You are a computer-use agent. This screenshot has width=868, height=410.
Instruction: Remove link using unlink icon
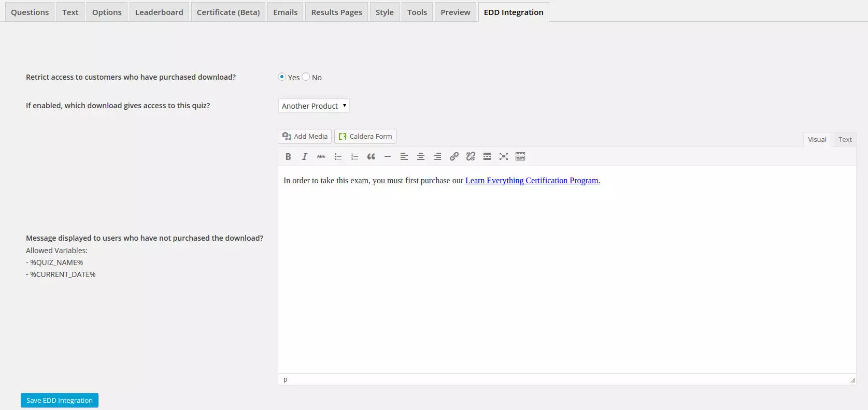471,156
